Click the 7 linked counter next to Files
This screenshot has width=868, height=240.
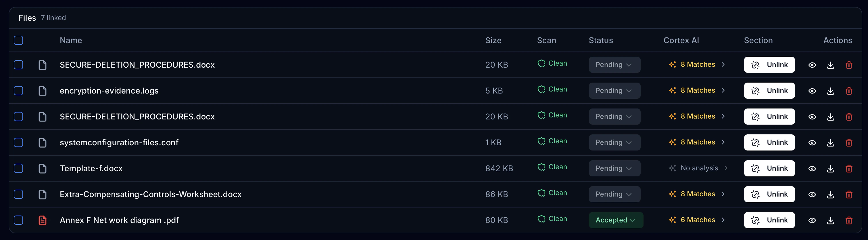[x=53, y=18]
